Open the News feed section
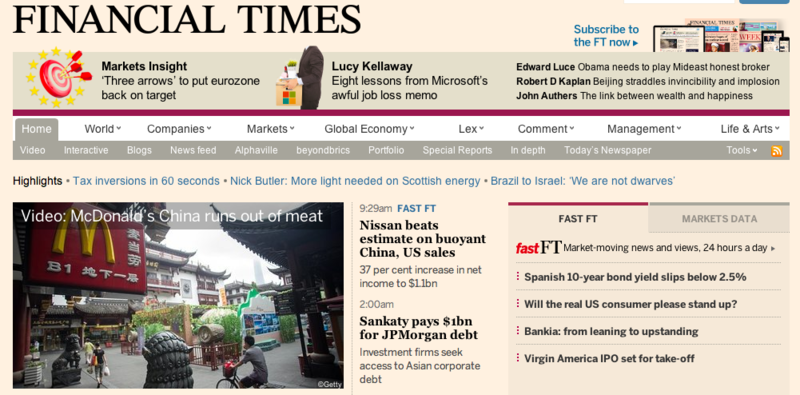Screen dimensions: 800x395 [x=193, y=151]
